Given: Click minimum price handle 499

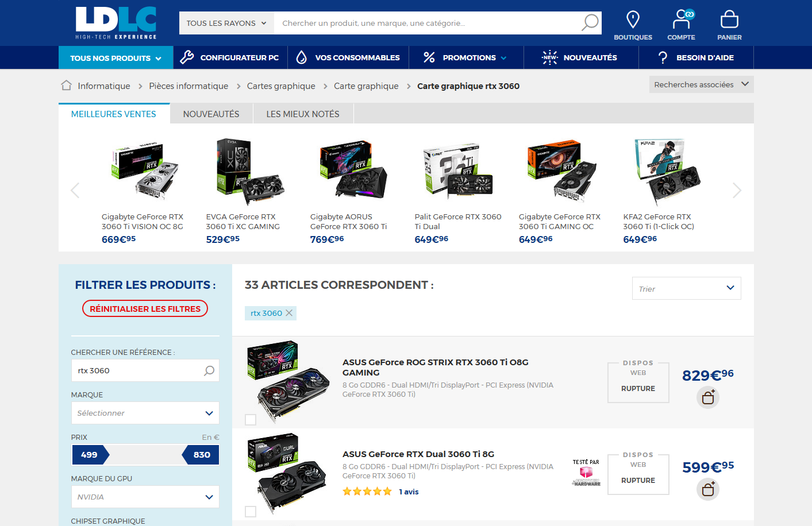Looking at the screenshot, I should click(x=90, y=455).
